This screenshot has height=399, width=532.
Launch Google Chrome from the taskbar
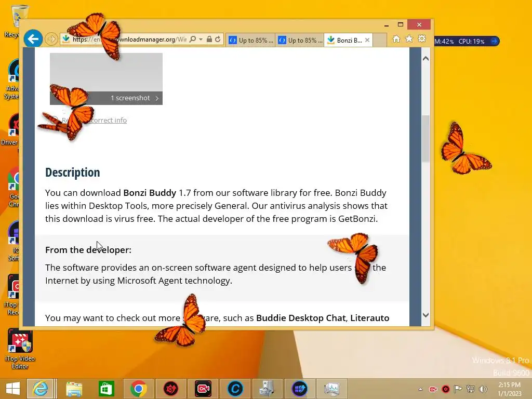tap(138, 389)
